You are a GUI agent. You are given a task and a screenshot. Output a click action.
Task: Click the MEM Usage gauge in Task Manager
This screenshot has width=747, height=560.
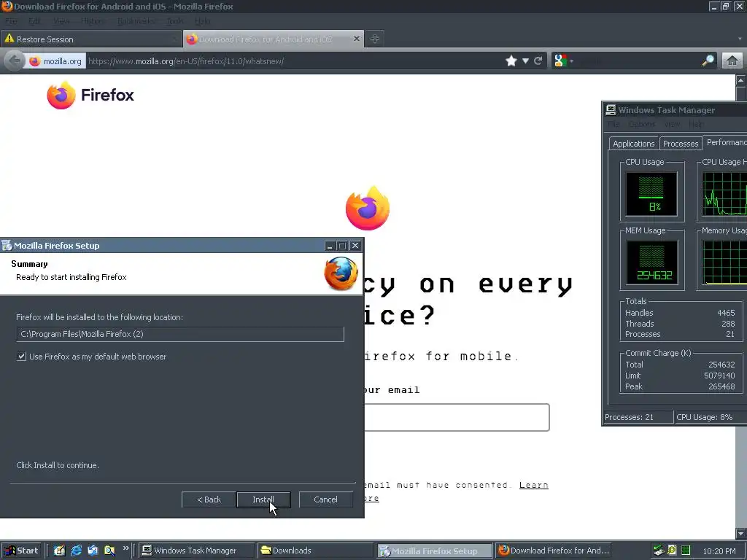tap(651, 262)
